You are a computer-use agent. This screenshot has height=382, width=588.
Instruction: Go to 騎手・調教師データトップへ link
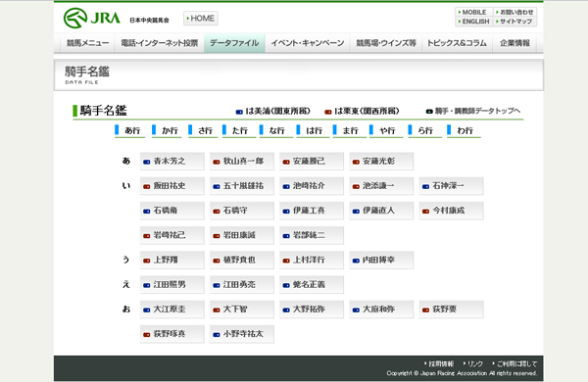tap(473, 111)
